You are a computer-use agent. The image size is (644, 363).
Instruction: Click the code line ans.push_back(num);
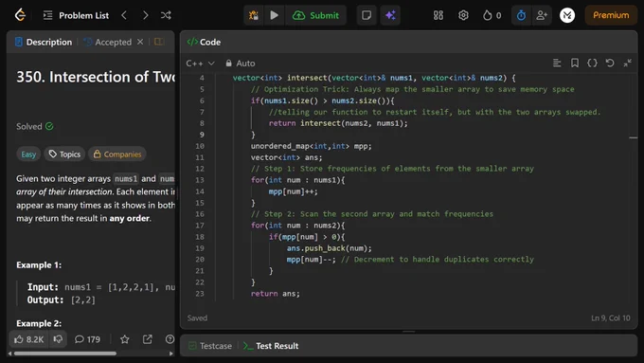329,248
